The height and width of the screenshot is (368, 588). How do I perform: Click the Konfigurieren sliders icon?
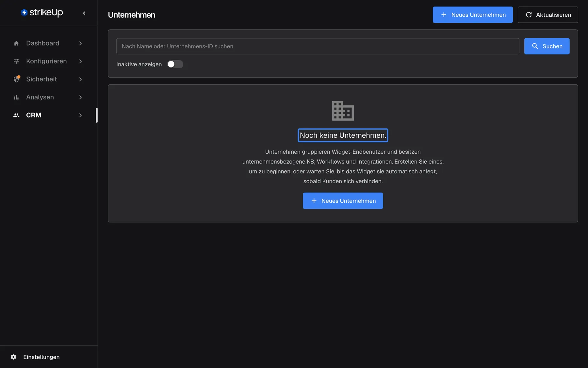coord(16,61)
